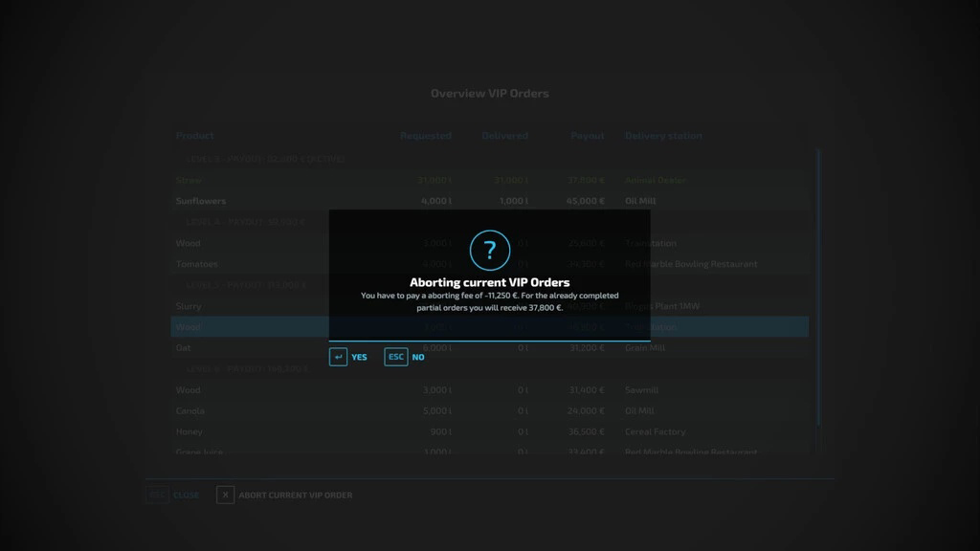
Task: Click the Delivery station column header
Action: coord(663,136)
